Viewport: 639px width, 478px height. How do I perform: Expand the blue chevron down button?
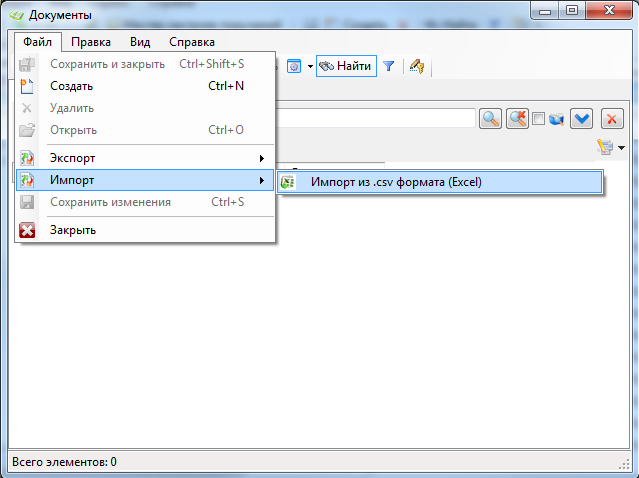581,118
